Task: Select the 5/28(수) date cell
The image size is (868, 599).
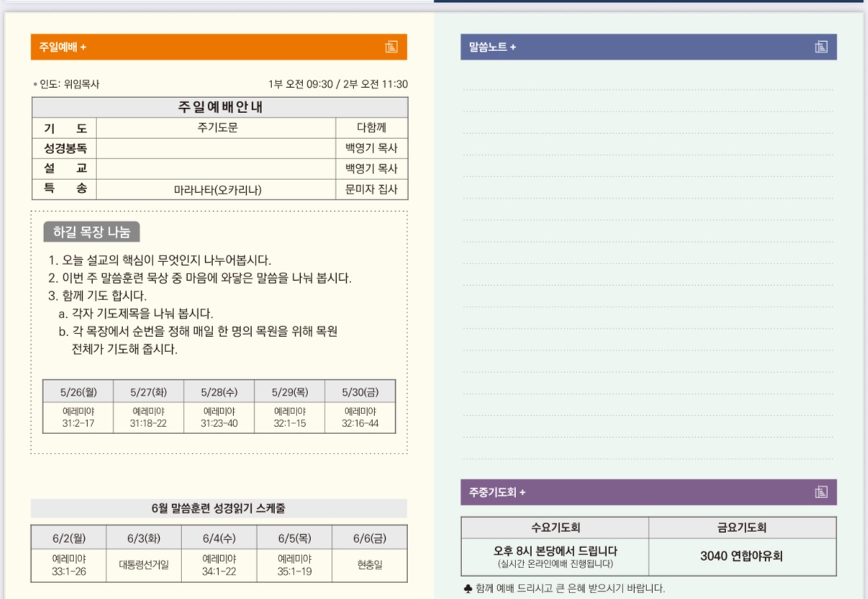Action: pyautogui.click(x=219, y=392)
